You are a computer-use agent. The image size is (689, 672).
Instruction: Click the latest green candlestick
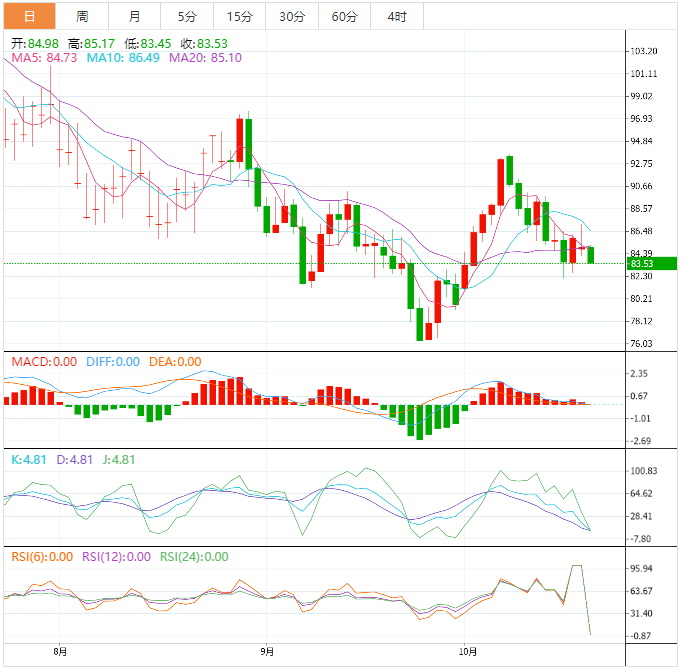point(591,255)
